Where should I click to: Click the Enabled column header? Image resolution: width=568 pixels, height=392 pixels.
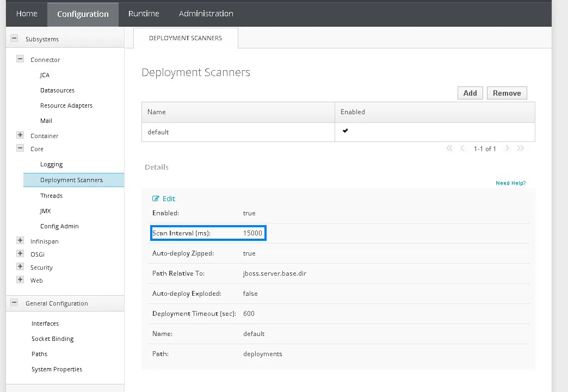tap(435, 112)
